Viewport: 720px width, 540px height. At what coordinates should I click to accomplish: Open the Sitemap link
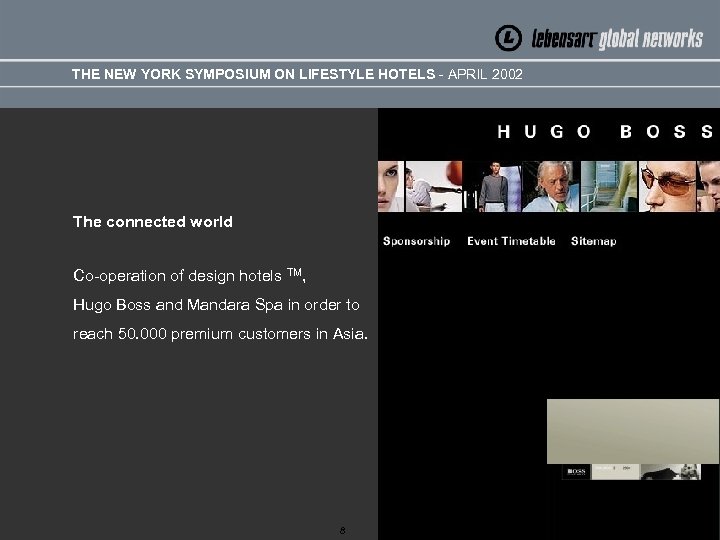click(x=593, y=242)
